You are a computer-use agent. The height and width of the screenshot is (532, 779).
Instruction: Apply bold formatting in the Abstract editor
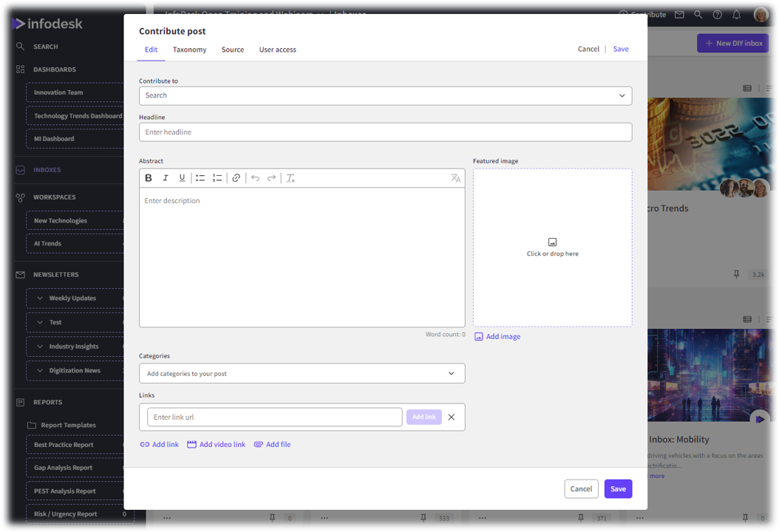point(147,177)
